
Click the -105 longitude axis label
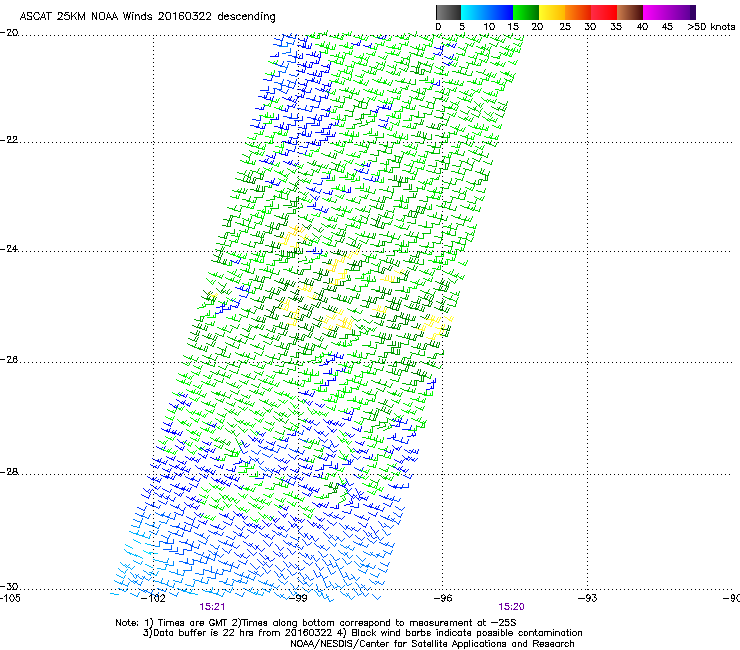[x=10, y=598]
